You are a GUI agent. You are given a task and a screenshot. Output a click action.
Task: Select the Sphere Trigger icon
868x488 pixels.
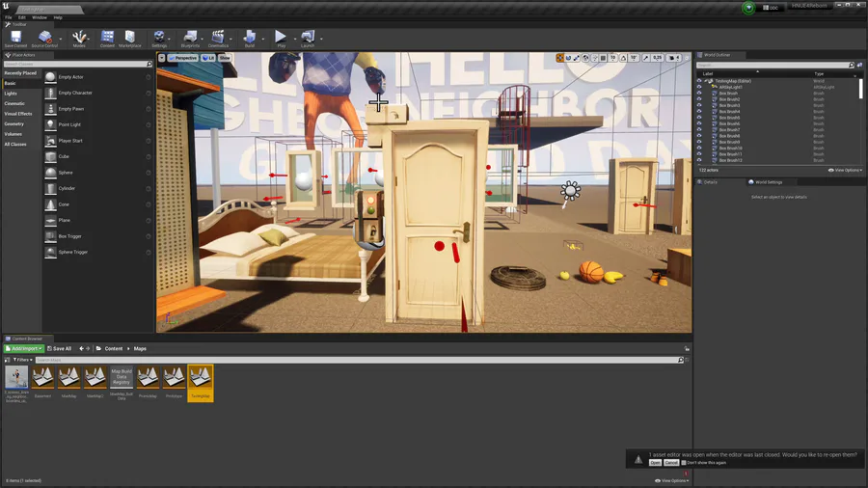coord(50,253)
